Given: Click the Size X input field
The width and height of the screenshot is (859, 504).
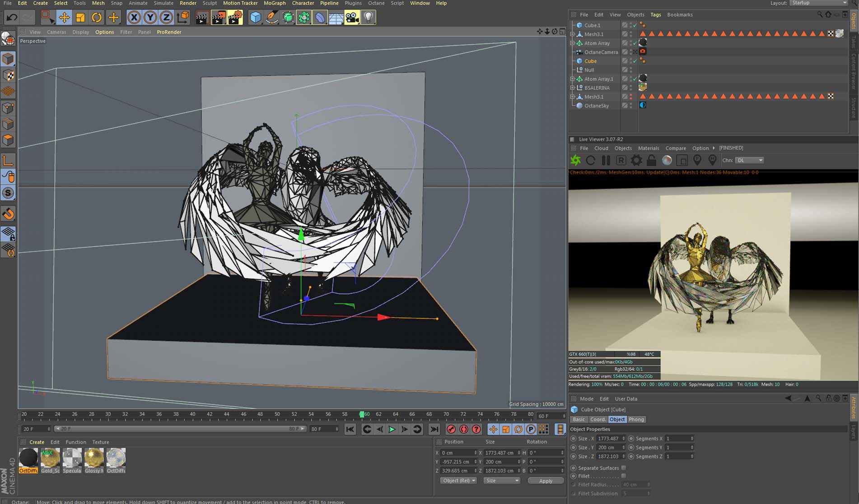Looking at the screenshot, I should [x=608, y=439].
